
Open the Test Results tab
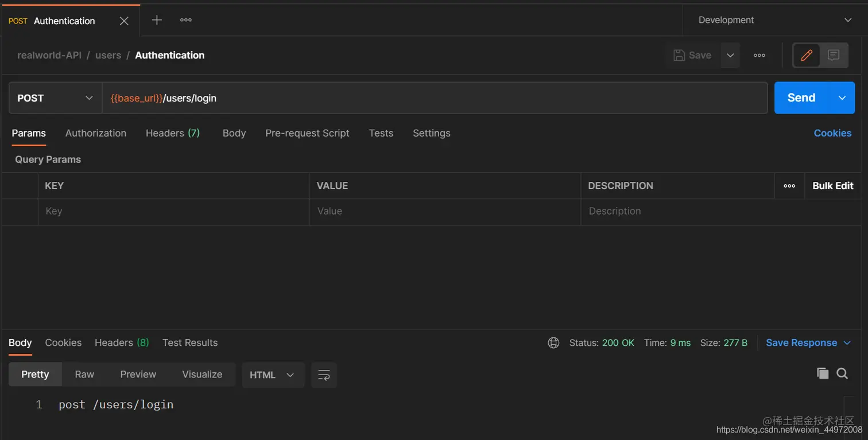(190, 342)
